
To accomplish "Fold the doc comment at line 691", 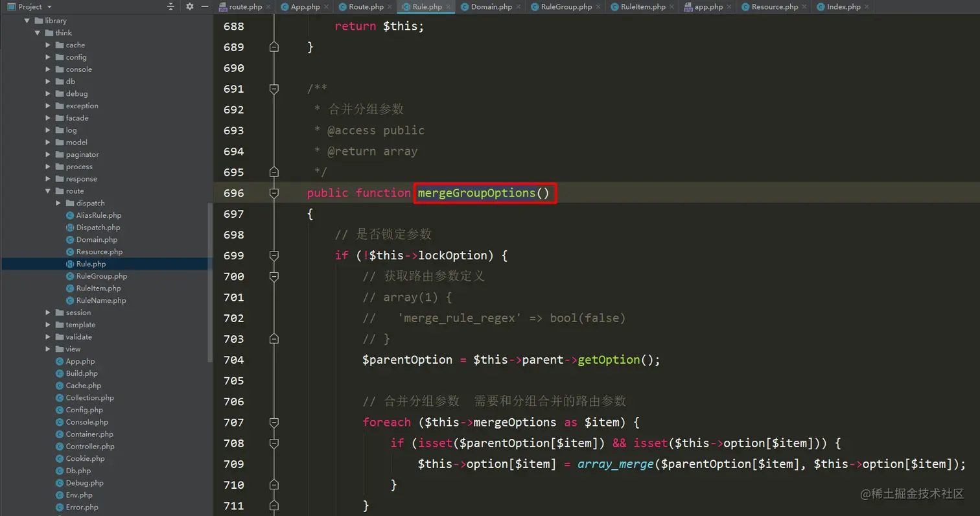I will point(274,89).
